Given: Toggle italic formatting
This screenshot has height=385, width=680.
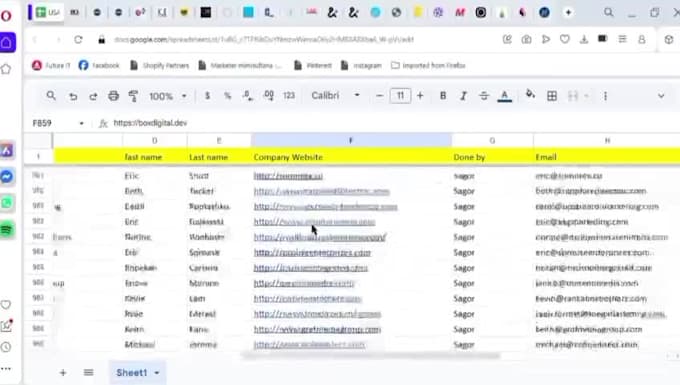Looking at the screenshot, I should coord(463,96).
